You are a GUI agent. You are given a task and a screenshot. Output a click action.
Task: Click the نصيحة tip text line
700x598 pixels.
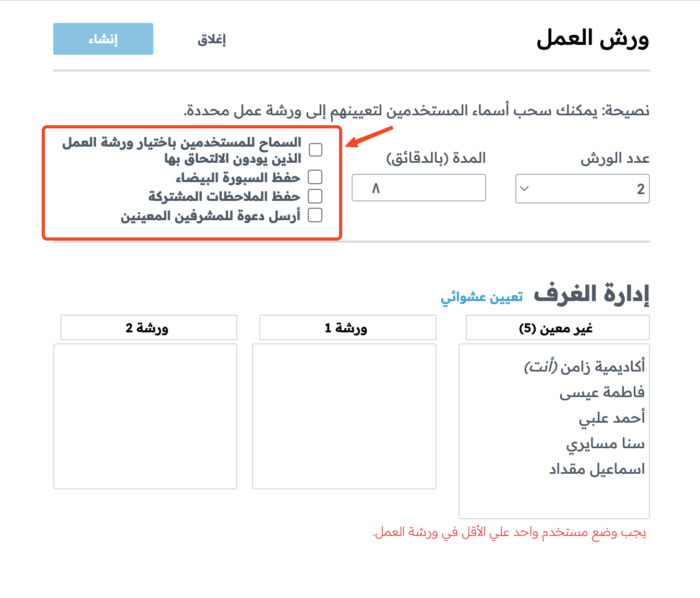coord(417,111)
